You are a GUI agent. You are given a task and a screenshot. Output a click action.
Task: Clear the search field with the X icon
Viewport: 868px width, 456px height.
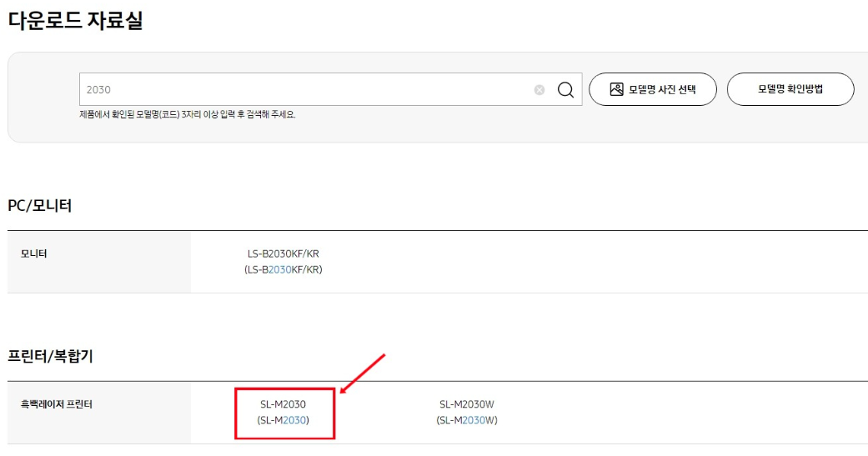539,90
